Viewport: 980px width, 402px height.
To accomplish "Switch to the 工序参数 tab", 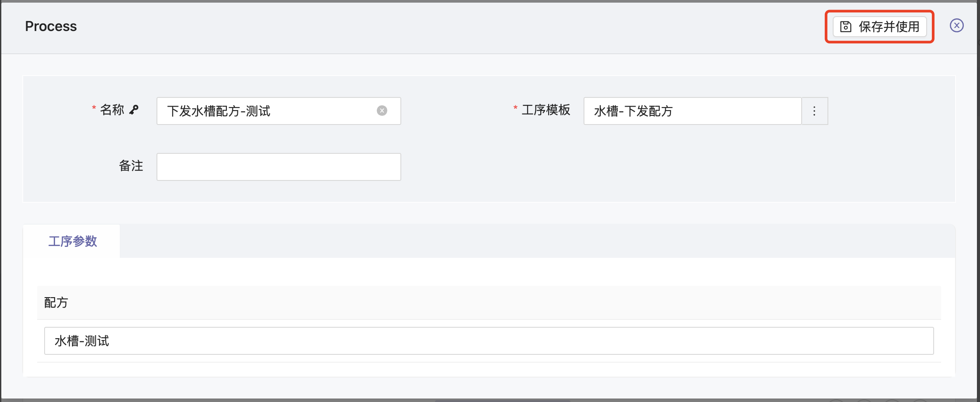I will (x=73, y=241).
